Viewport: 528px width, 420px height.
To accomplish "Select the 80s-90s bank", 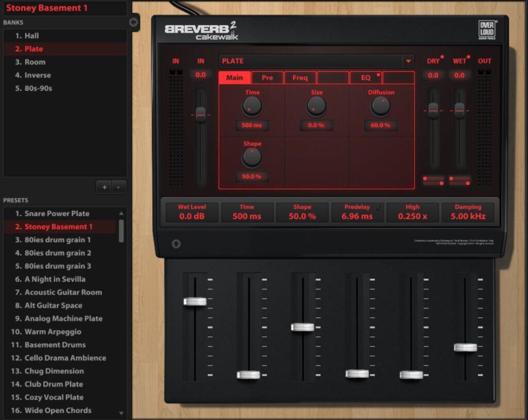I will pyautogui.click(x=65, y=88).
